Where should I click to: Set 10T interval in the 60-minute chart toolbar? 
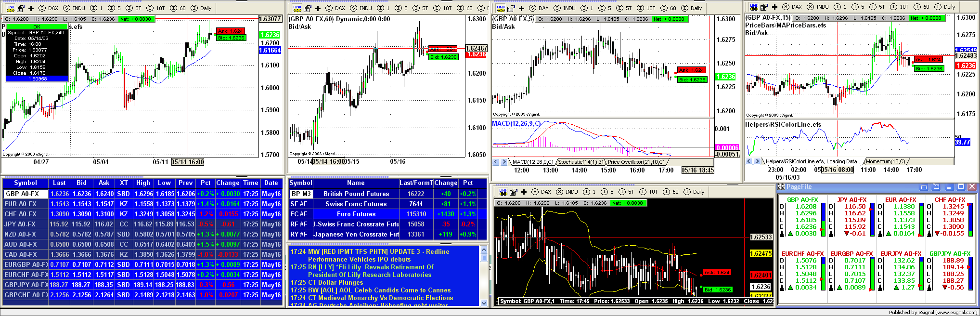click(443, 8)
